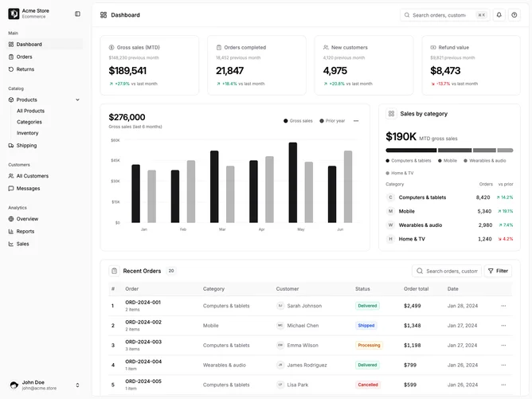Screen dimensions: 532x399
Task: Open row actions for ORD-2024-001
Action: (503, 306)
